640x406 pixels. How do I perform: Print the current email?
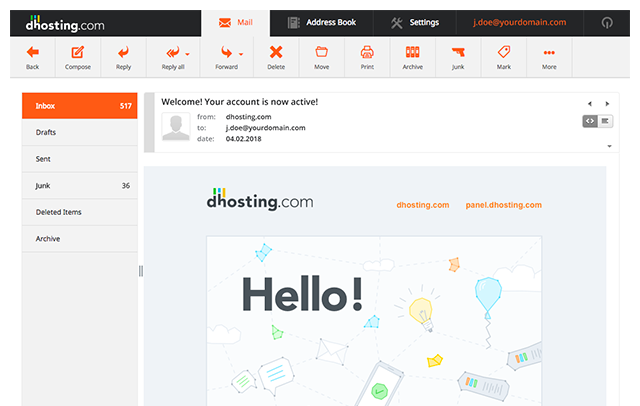[367, 57]
